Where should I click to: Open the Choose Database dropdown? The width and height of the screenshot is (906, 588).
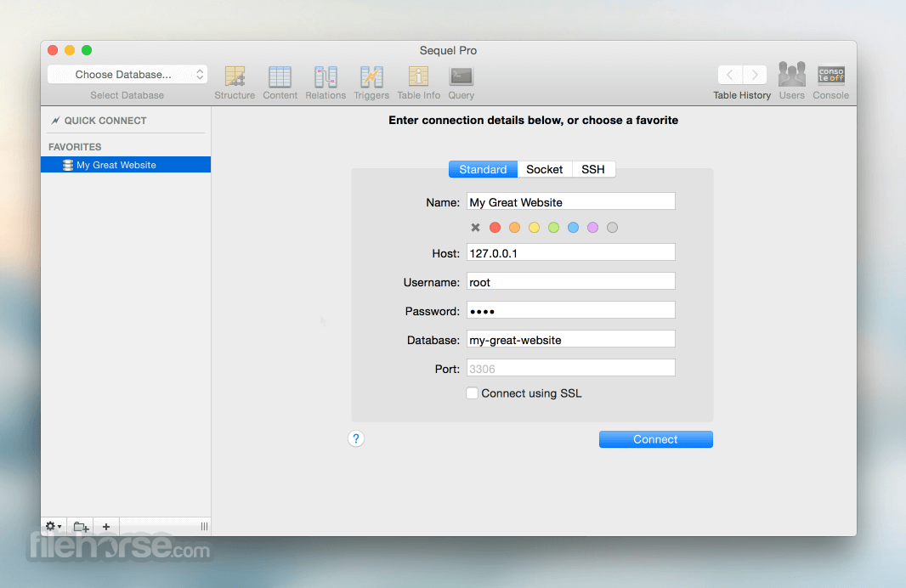pos(126,74)
